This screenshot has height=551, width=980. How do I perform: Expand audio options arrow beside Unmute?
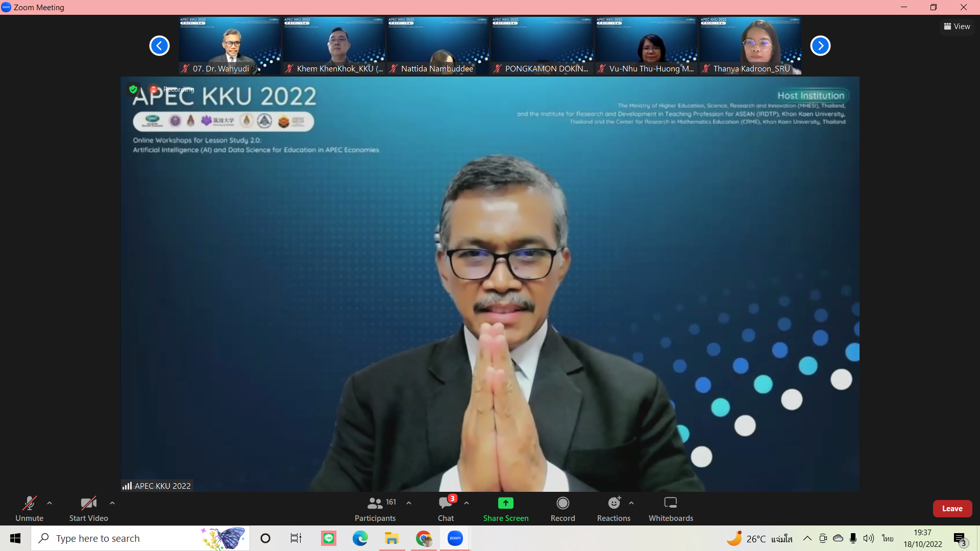(50, 503)
